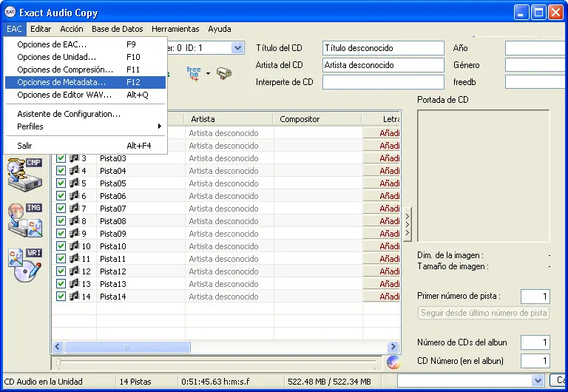Image resolution: width=568 pixels, height=392 pixels.
Task: Click the Título del CD input field
Action: click(383, 48)
